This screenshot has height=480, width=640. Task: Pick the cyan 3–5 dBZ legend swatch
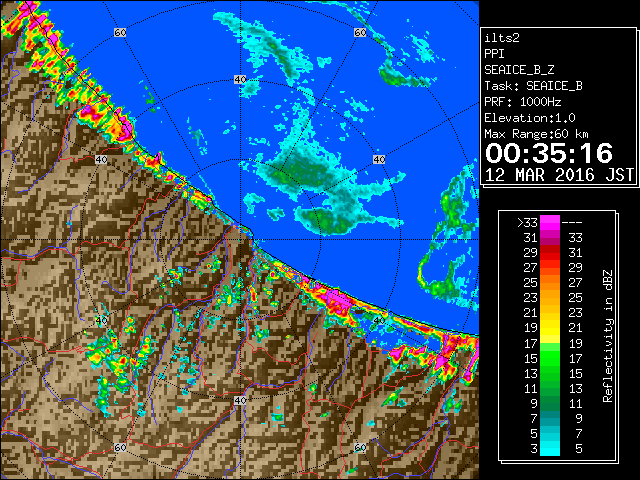(550, 449)
